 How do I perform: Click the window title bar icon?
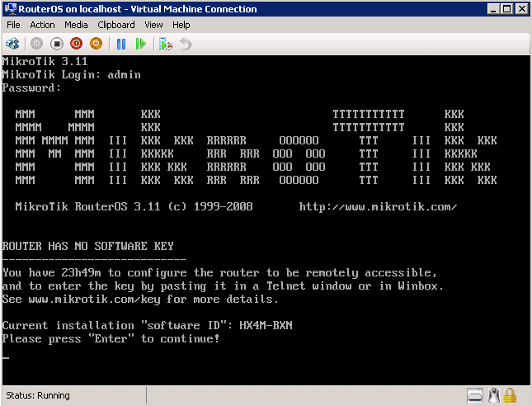click(x=11, y=9)
